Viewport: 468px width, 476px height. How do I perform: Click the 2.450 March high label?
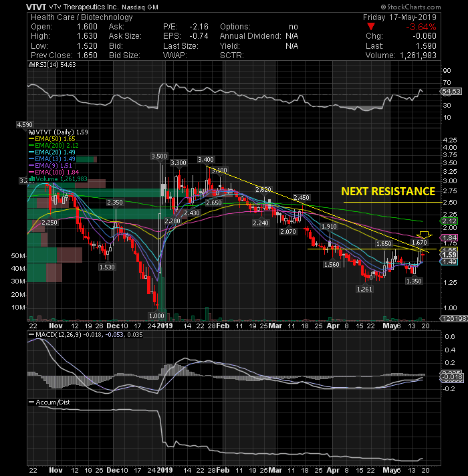(x=302, y=198)
